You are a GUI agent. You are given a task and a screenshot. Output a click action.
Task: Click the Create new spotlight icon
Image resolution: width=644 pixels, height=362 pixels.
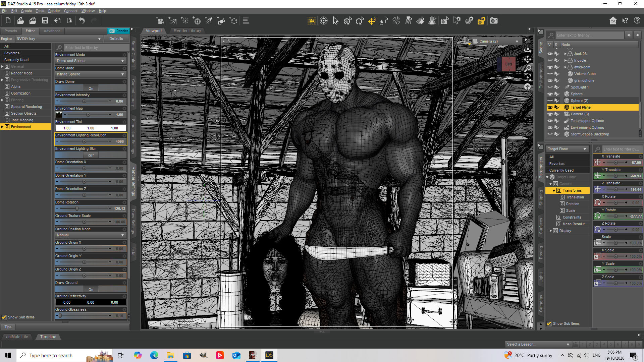click(x=209, y=21)
